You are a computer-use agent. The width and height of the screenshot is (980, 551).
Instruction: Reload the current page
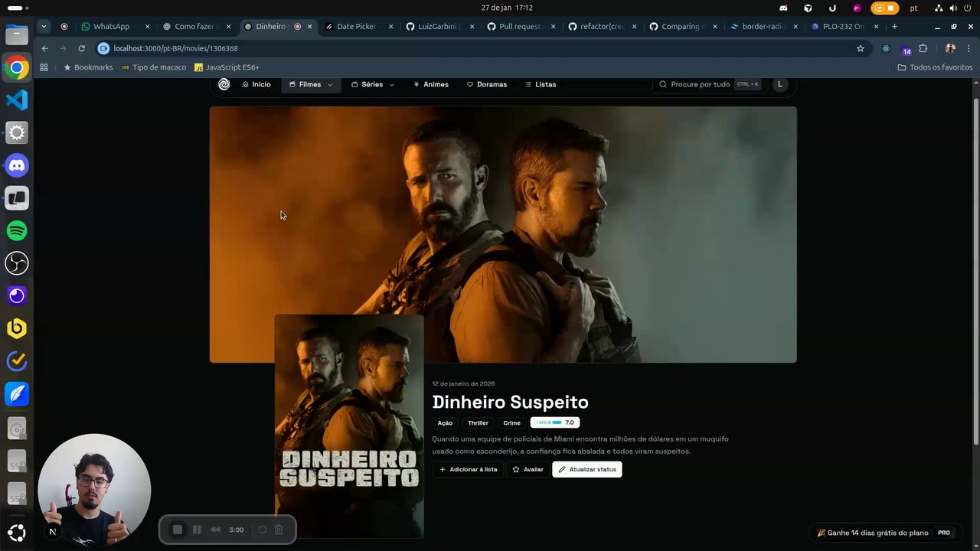(x=81, y=48)
